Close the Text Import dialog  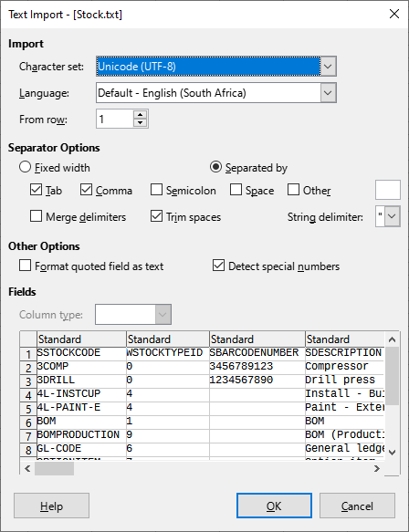(x=394, y=15)
